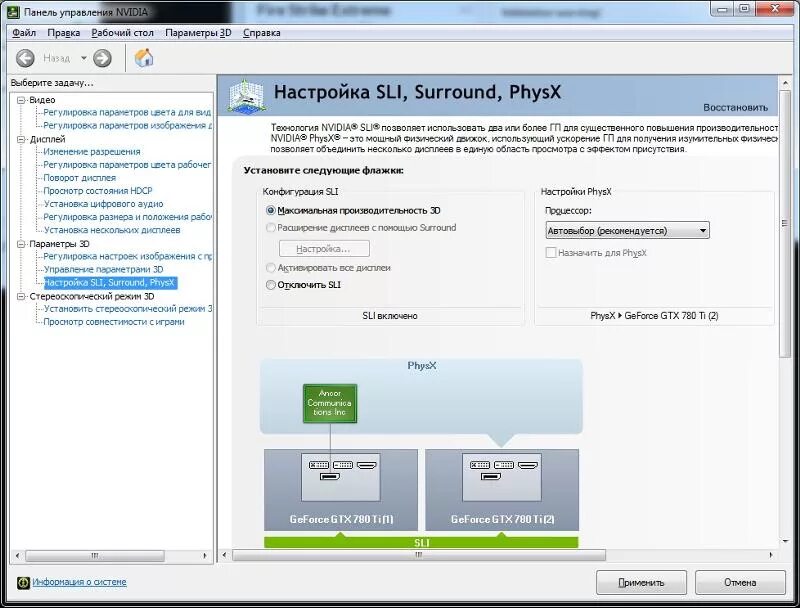Click the Применить button
This screenshot has width=800, height=608.
coord(641,582)
